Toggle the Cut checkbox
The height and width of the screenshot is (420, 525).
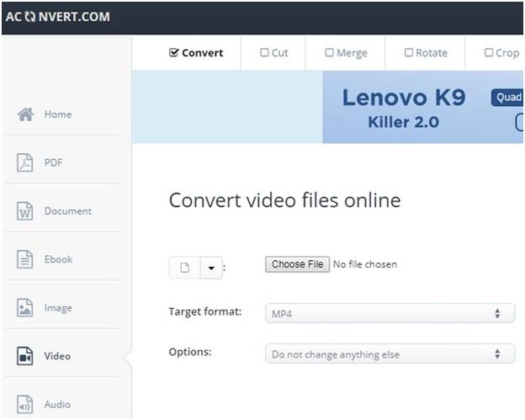[x=264, y=52]
